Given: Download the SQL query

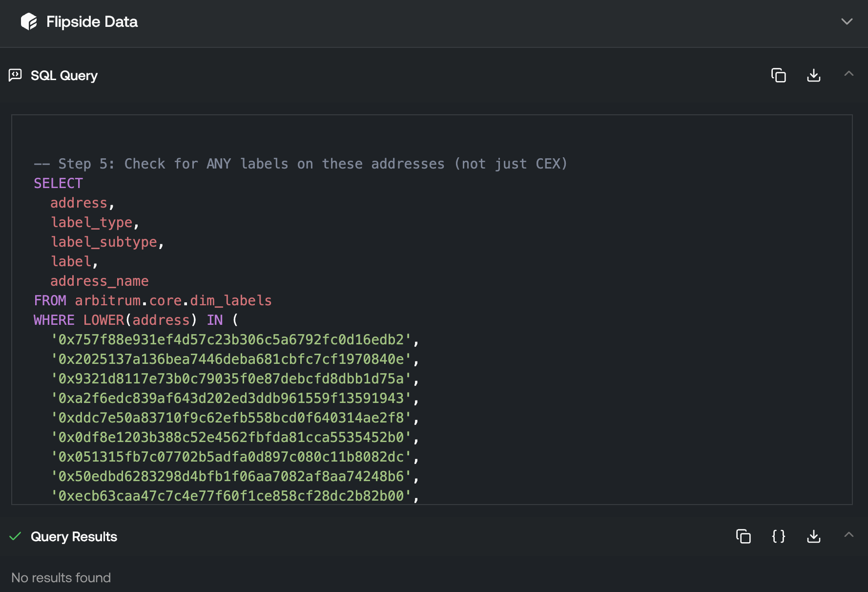Looking at the screenshot, I should coord(814,75).
